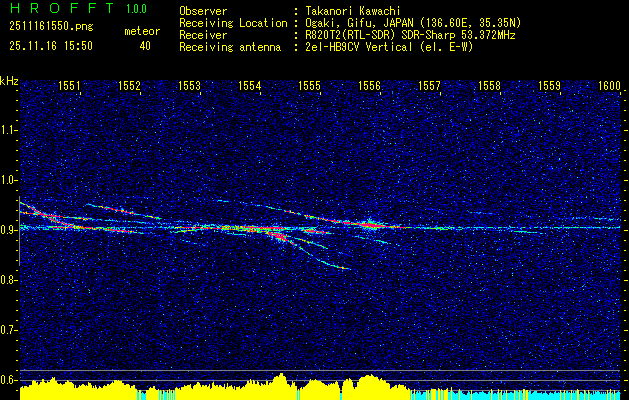Click the cyan signal level strip
629x400 pixels.
click(517, 395)
